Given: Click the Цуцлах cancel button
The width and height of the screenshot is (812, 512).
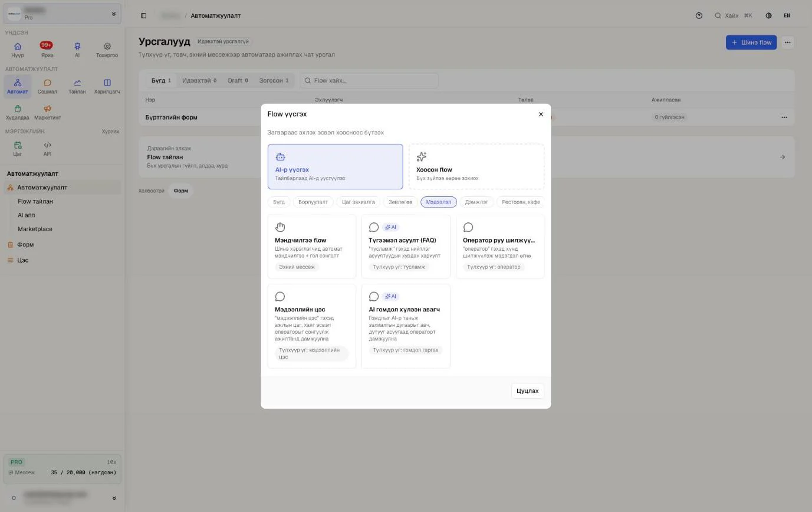Looking at the screenshot, I should click(x=527, y=391).
